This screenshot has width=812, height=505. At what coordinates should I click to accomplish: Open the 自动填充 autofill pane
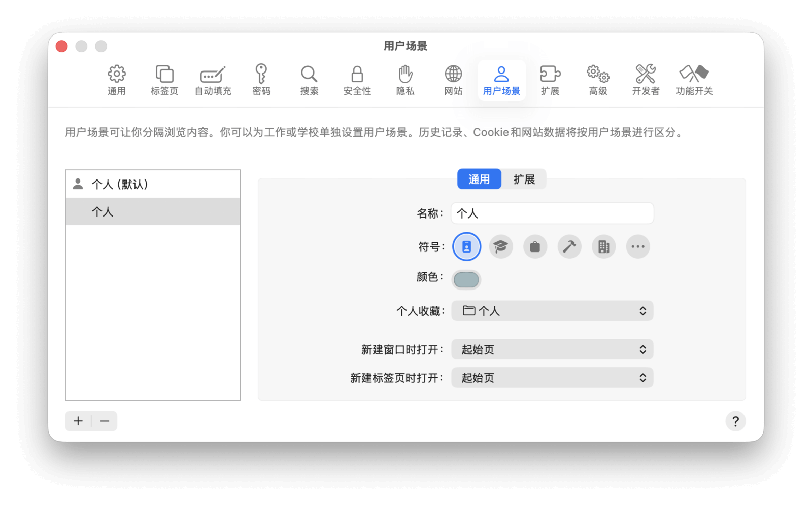(213, 80)
